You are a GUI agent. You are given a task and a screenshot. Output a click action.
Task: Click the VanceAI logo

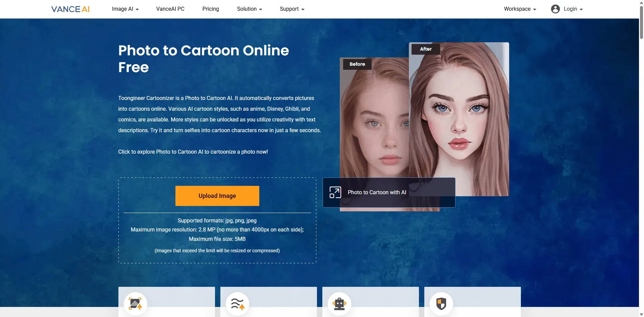point(70,9)
